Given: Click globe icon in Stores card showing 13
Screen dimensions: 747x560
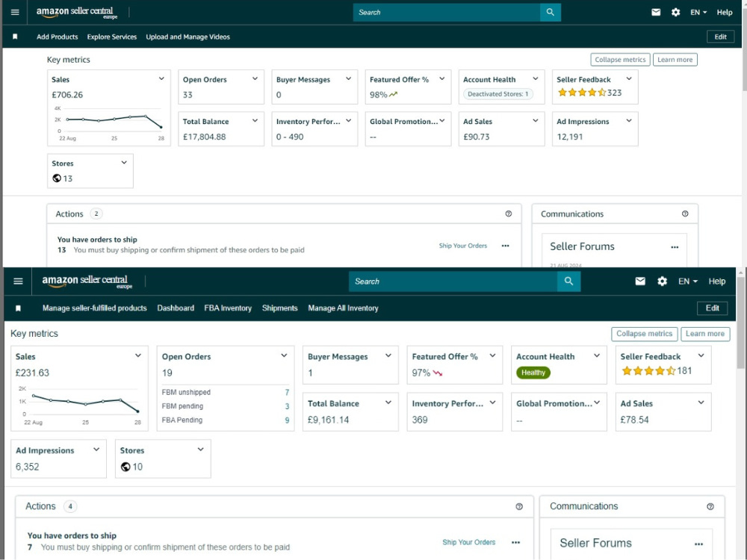Looking at the screenshot, I should (x=57, y=178).
